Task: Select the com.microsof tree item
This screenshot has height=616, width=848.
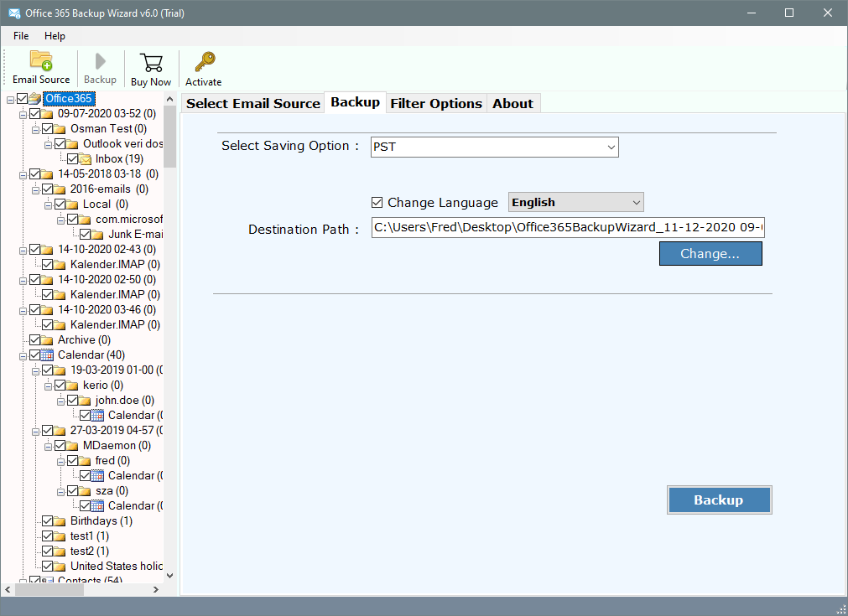Action: coord(128,219)
